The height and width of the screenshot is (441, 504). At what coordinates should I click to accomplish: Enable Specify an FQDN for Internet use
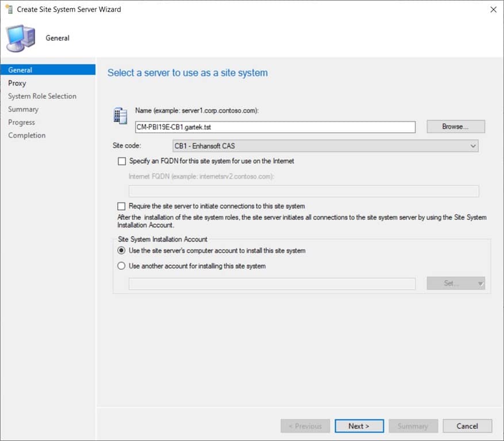click(x=121, y=161)
